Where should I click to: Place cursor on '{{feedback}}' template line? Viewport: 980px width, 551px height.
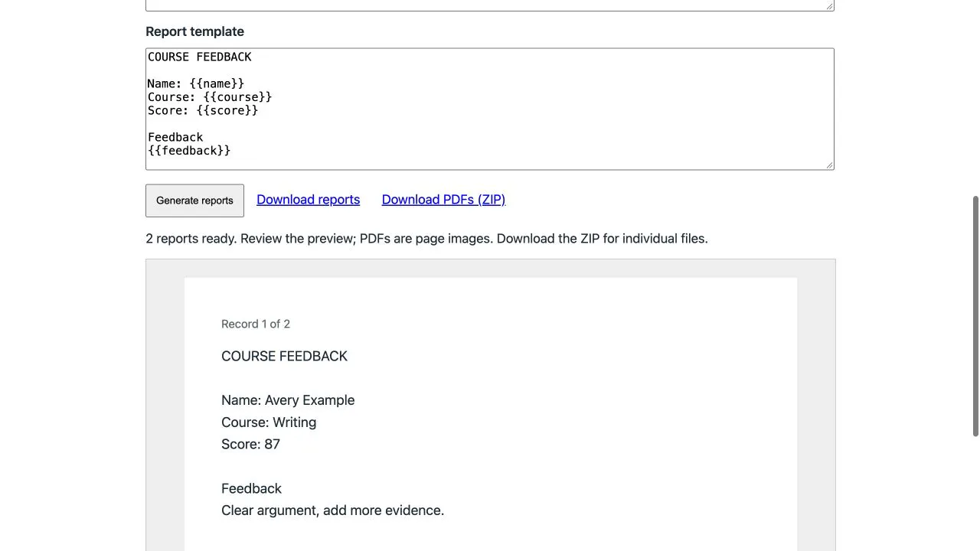189,151
